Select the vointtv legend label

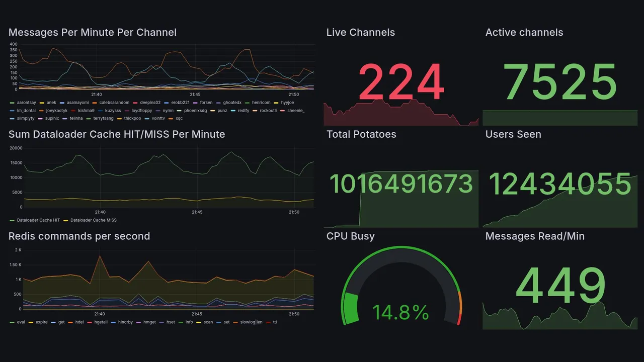pyautogui.click(x=158, y=119)
